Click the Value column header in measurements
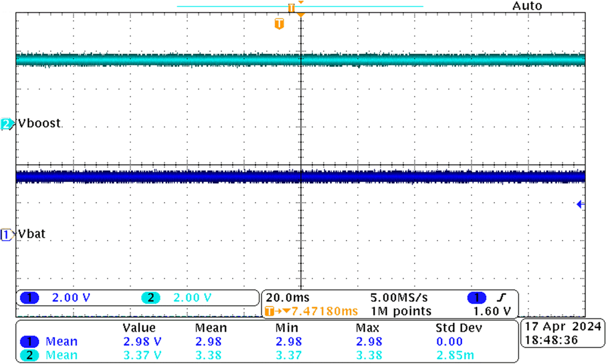607x364 pixels. coord(139,328)
